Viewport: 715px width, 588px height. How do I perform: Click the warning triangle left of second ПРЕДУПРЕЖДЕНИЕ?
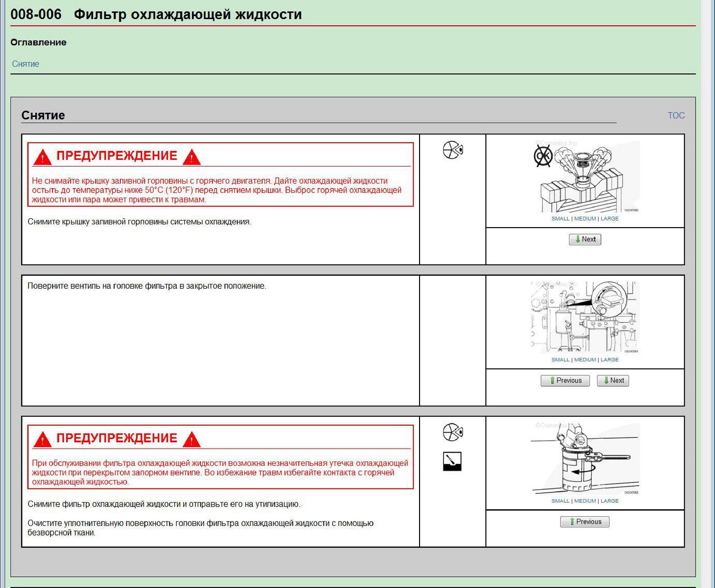(42, 439)
